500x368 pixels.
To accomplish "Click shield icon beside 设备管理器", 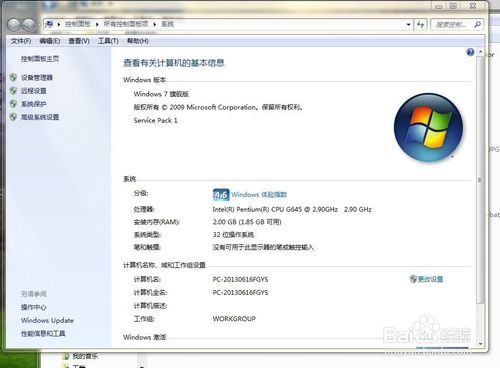I will point(13,78).
